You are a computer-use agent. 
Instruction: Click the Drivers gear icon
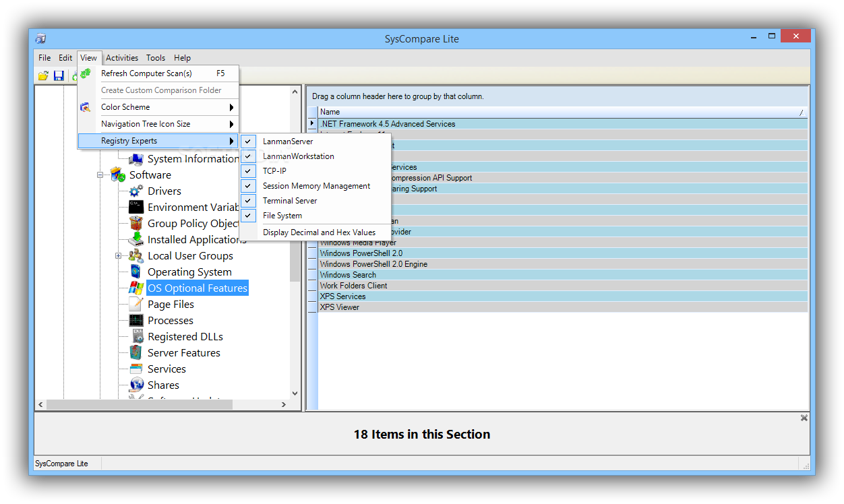click(x=136, y=191)
